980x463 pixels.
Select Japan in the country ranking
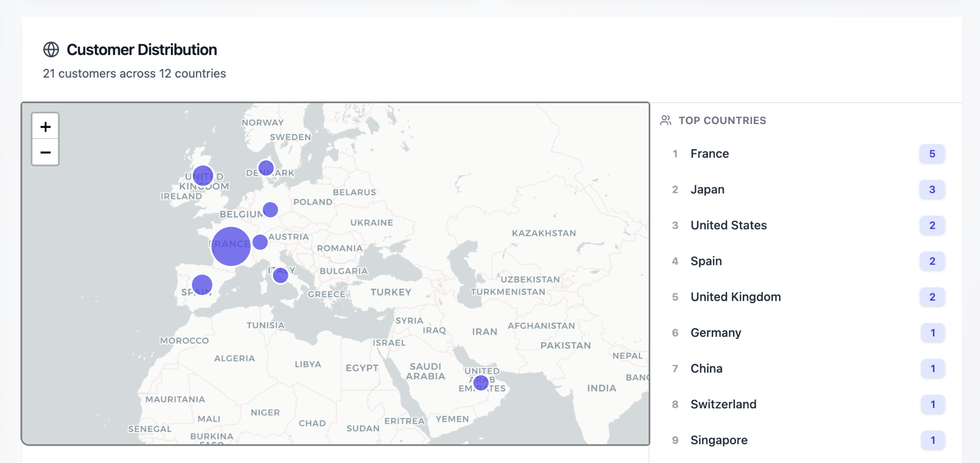click(707, 189)
